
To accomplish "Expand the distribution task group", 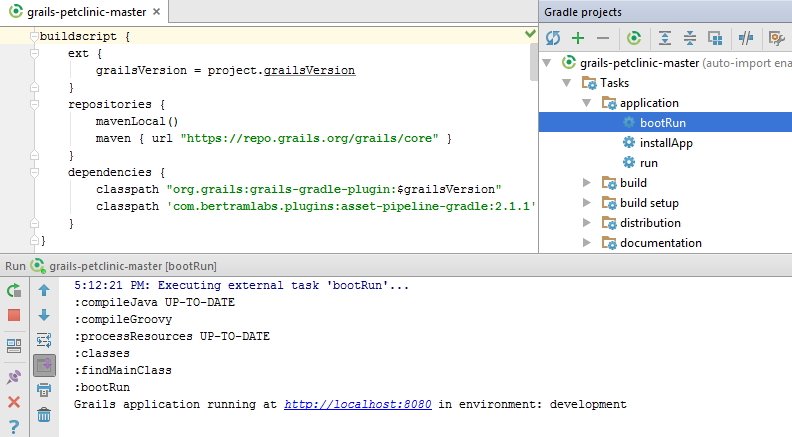I will (586, 223).
